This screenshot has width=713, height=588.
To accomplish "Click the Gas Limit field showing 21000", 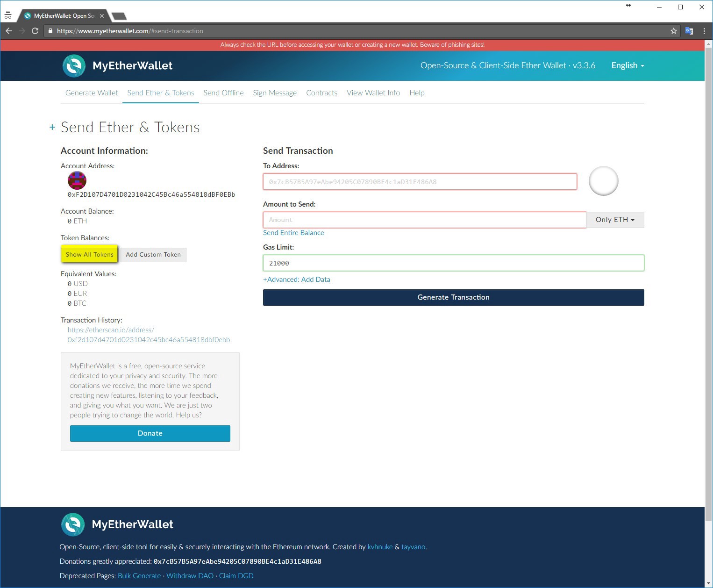I will (453, 263).
